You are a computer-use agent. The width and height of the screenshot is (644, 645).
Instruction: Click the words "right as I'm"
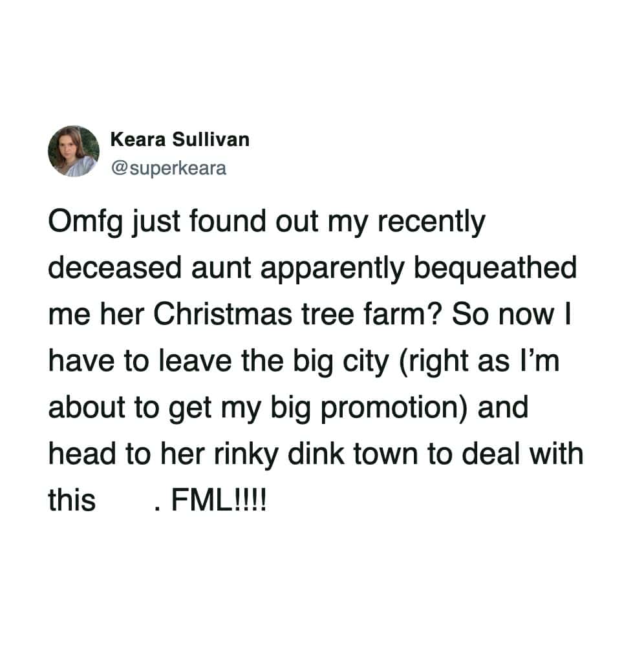[478, 362]
